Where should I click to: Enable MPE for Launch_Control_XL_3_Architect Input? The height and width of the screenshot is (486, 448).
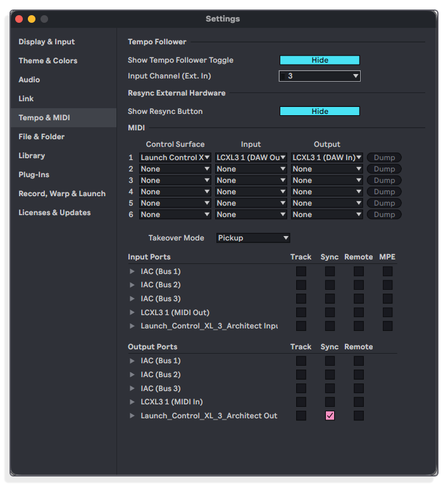pos(388,326)
